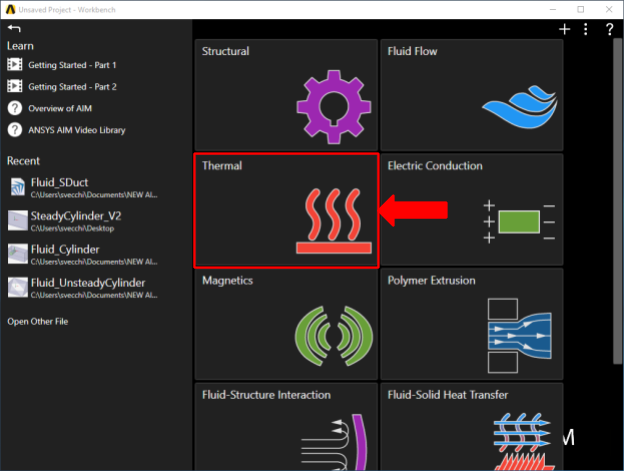Click question icon beside Overview of AIM
The width and height of the screenshot is (624, 471).
point(15,108)
